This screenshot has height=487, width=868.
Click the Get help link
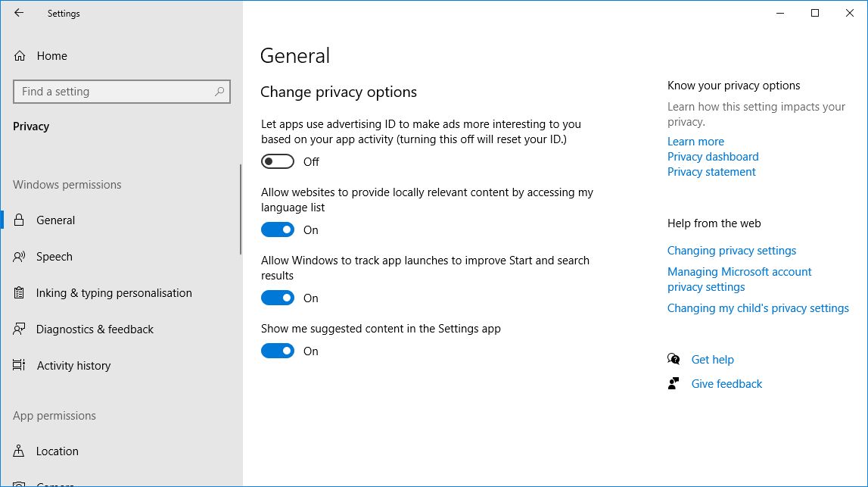(712, 360)
